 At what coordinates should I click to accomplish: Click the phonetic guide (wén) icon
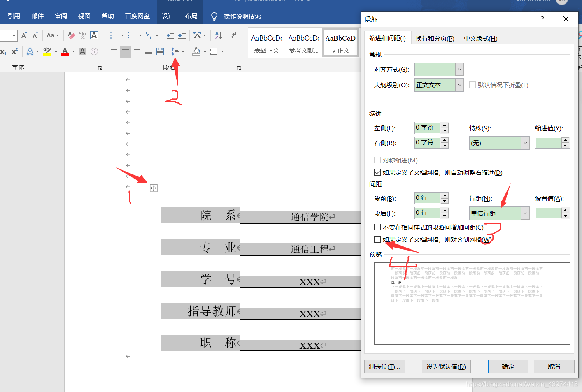82,35
